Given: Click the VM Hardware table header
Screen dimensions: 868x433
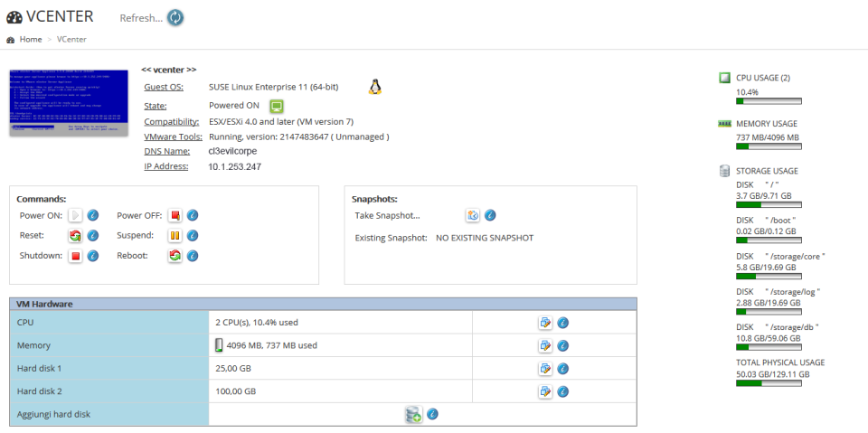Looking at the screenshot, I should point(324,304).
